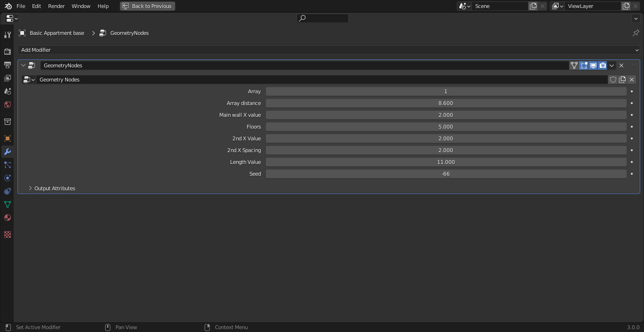
Task: Toggle fake user shield on Geometry Nodes group
Action: (x=613, y=80)
